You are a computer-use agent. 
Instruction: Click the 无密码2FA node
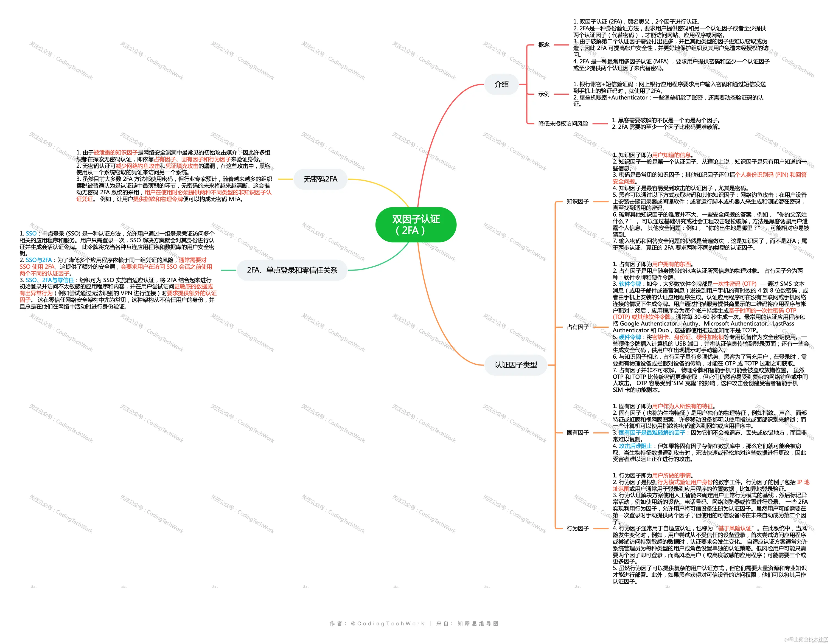(x=320, y=179)
